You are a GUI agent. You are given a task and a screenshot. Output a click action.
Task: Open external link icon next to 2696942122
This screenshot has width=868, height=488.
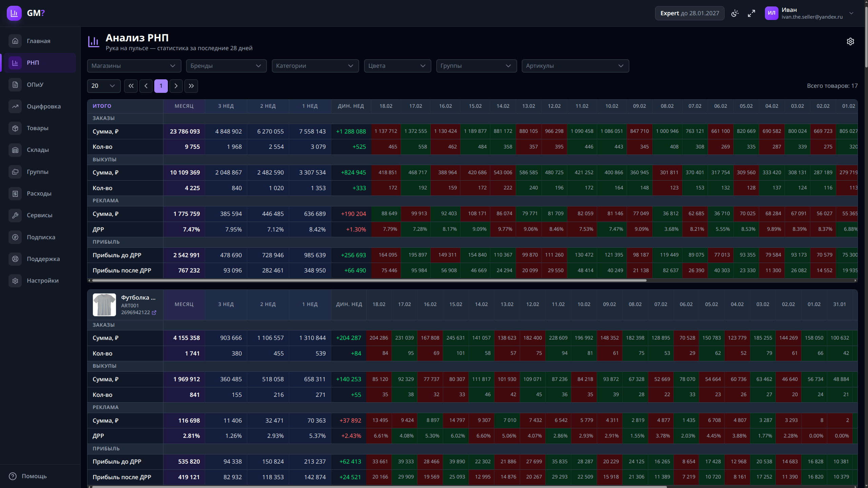154,312
